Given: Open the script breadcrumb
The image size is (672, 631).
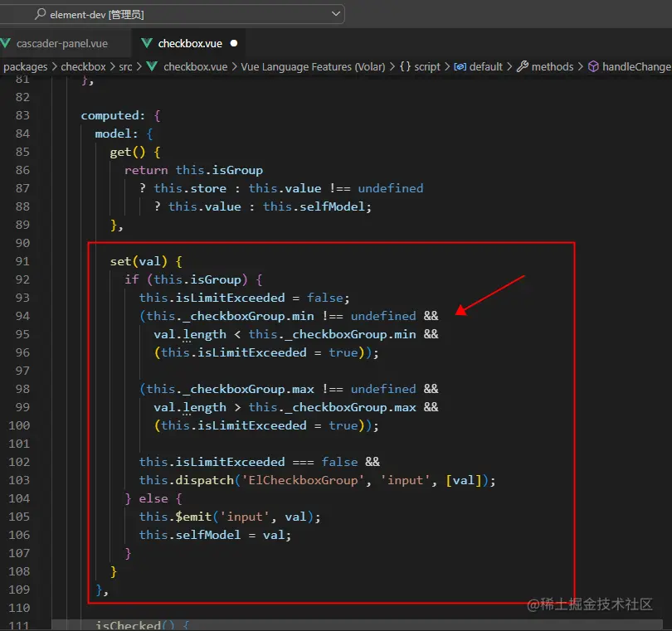Looking at the screenshot, I should [x=427, y=67].
